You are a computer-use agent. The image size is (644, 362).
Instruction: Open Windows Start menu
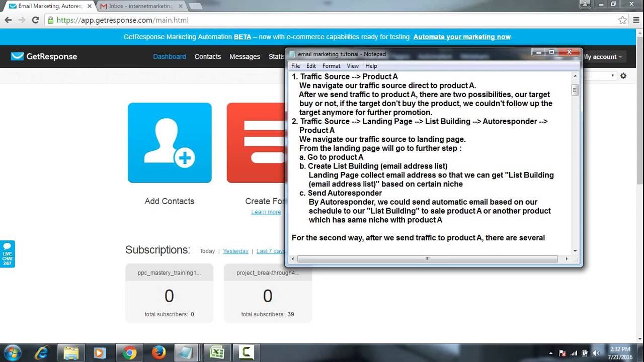(x=12, y=353)
